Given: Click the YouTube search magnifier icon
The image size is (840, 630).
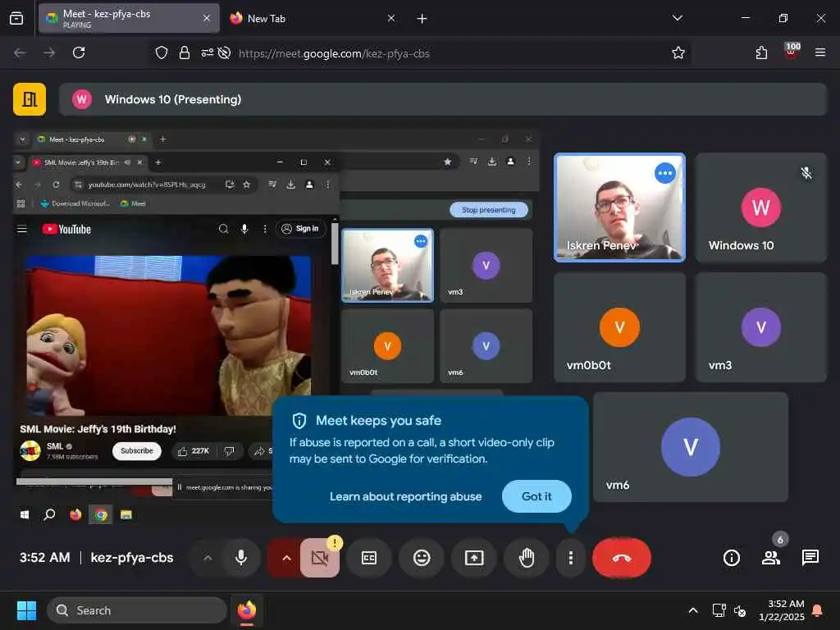Looking at the screenshot, I should (223, 229).
